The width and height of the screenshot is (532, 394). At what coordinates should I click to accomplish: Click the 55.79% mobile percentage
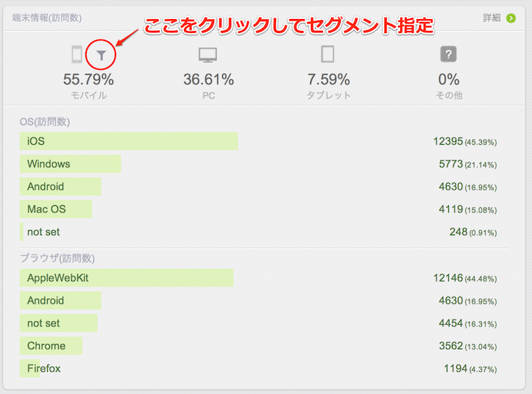pos(88,79)
